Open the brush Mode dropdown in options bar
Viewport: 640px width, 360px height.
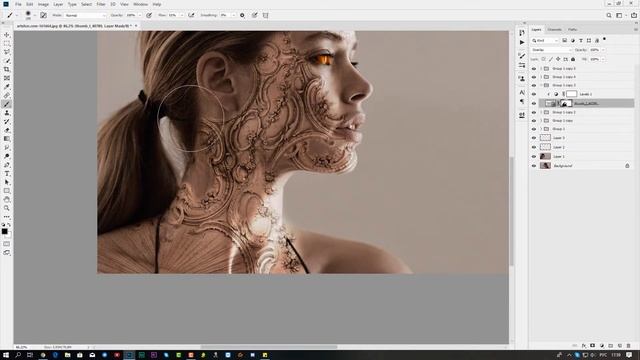pyautogui.click(x=85, y=15)
